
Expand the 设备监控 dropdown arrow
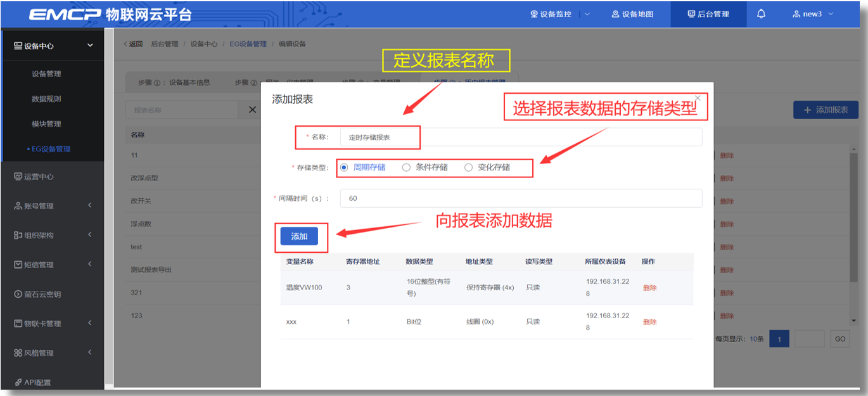pos(587,14)
